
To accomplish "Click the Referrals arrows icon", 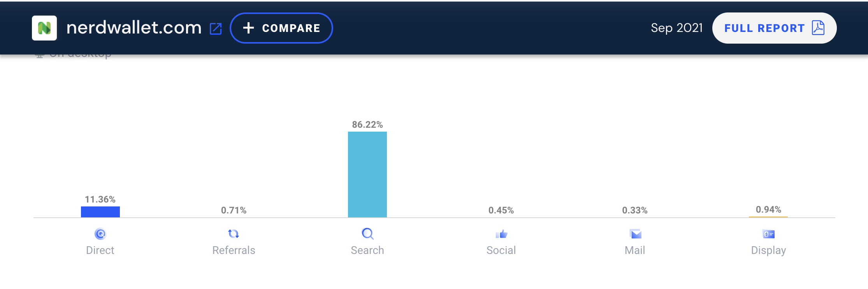I will click(x=234, y=234).
